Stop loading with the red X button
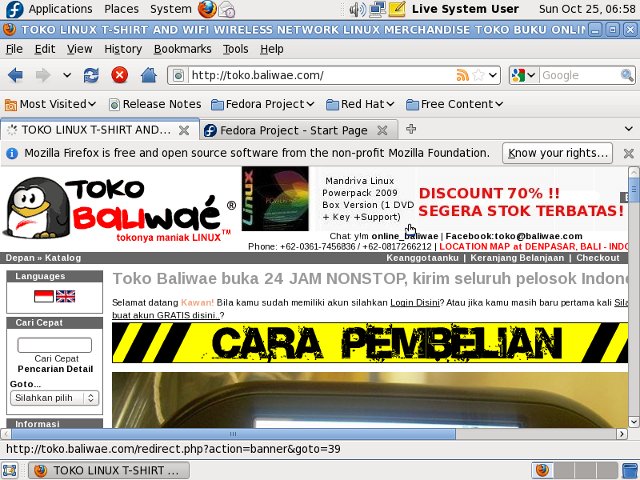 coord(120,75)
